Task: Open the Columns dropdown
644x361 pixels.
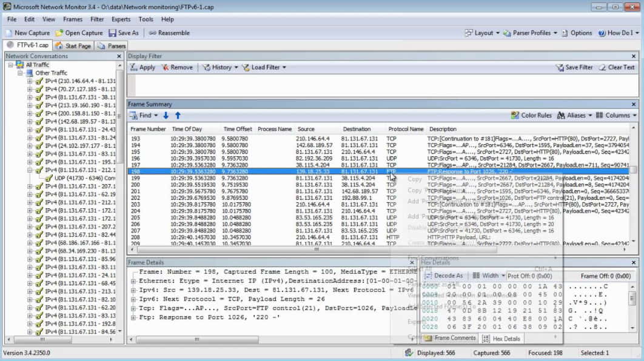Action: [615, 116]
